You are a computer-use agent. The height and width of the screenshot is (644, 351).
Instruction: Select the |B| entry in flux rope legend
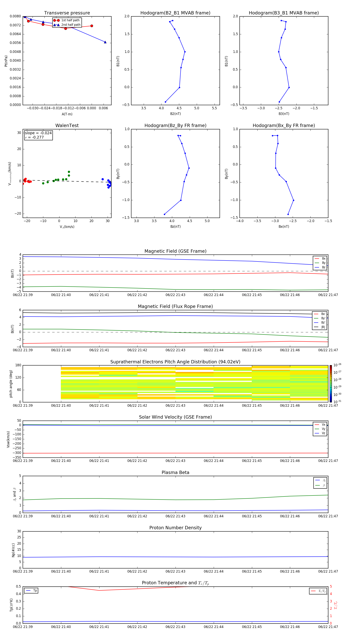coord(320,327)
